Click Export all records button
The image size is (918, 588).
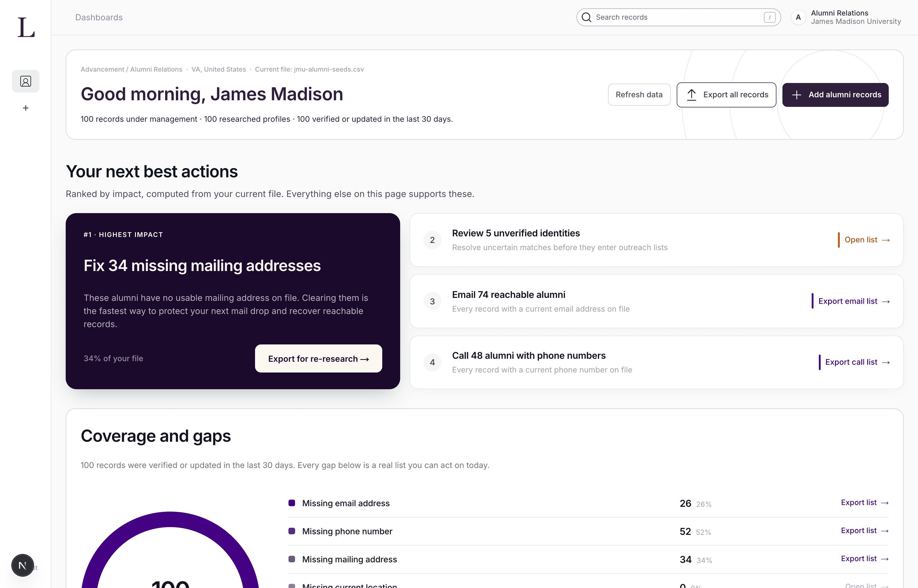[x=726, y=95]
